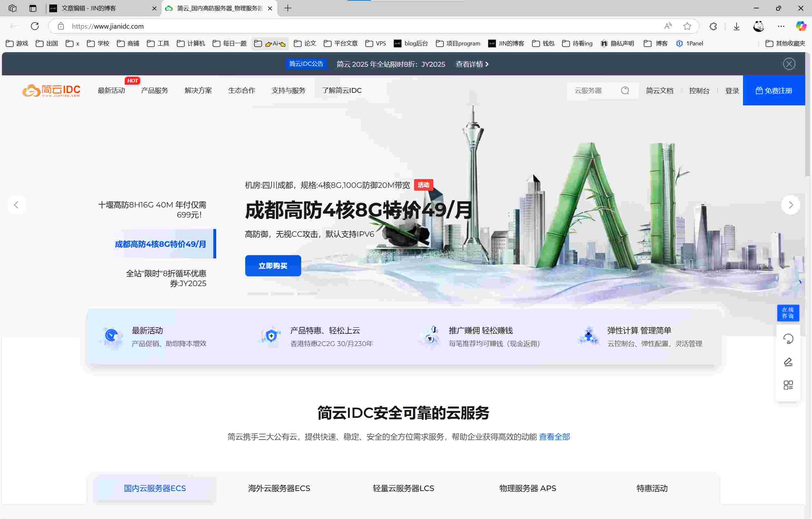
Task: Click the panda profile avatar
Action: [759, 26]
